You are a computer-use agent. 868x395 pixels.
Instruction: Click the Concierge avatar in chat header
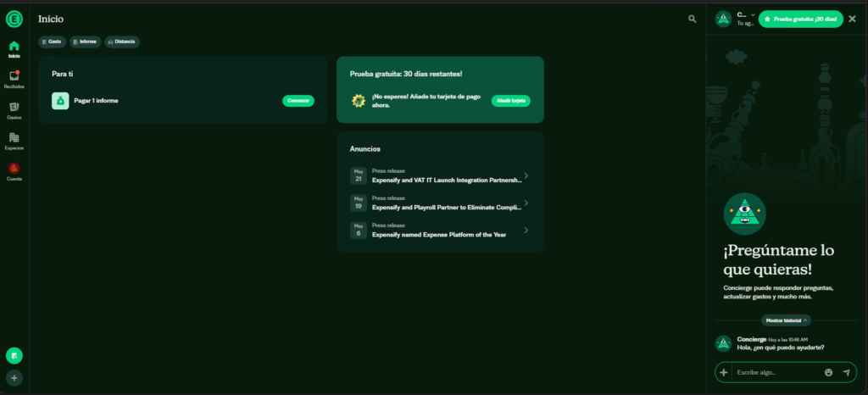point(723,19)
